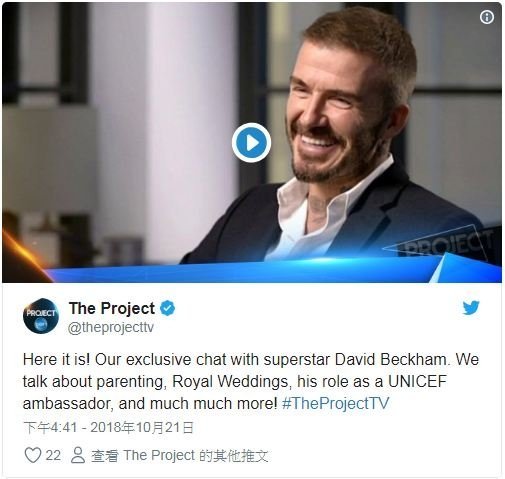The width and height of the screenshot is (505, 479).
Task: Follow the #TheProjectTV hashtag link
Action: click(x=335, y=403)
